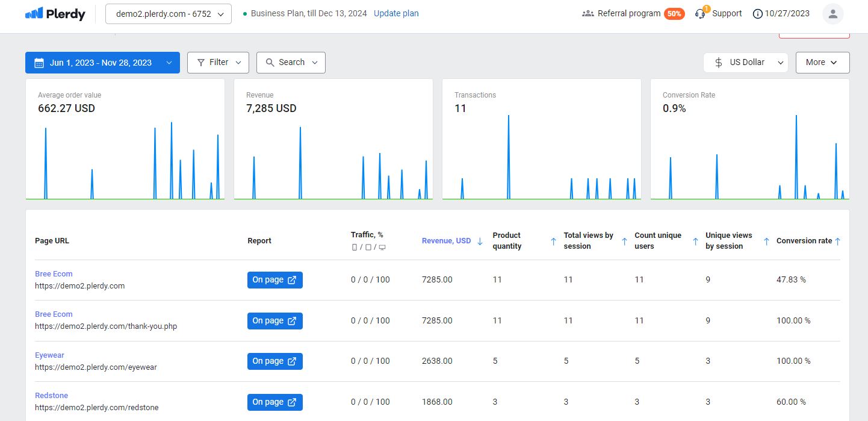This screenshot has width=868, height=421.
Task: Sort by Revenue, USD down arrow
Action: tap(480, 241)
